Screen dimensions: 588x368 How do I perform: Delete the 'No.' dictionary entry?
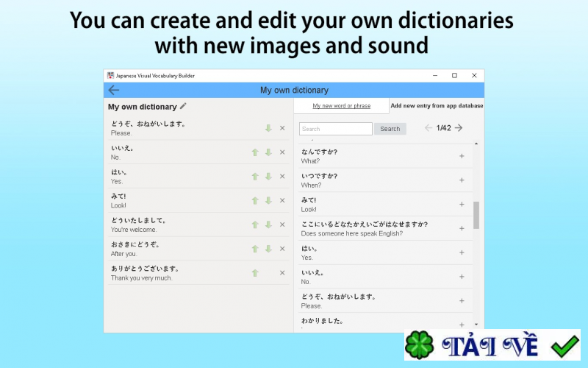tap(282, 152)
